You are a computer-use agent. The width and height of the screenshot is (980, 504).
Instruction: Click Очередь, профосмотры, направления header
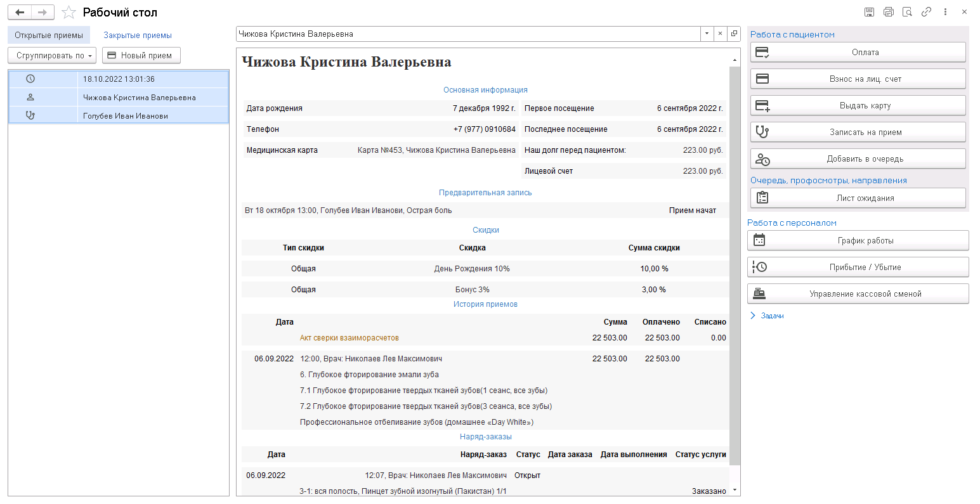click(x=828, y=181)
